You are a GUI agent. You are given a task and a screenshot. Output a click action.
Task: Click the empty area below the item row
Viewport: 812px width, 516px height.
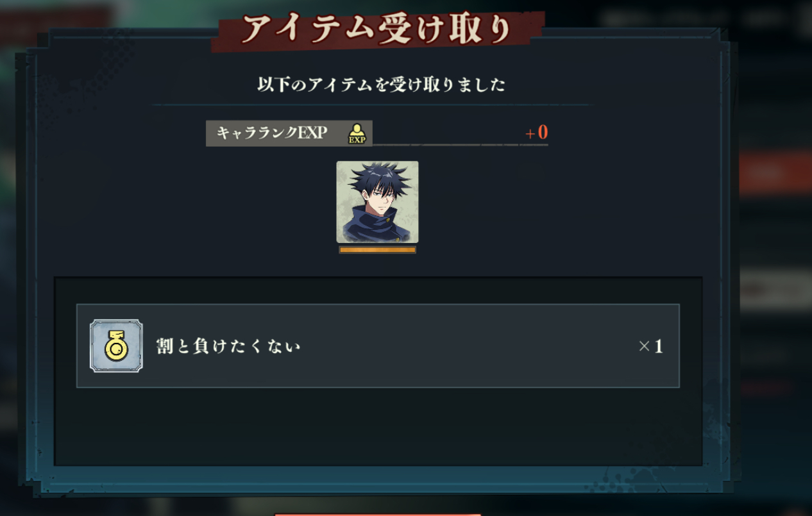click(378, 426)
